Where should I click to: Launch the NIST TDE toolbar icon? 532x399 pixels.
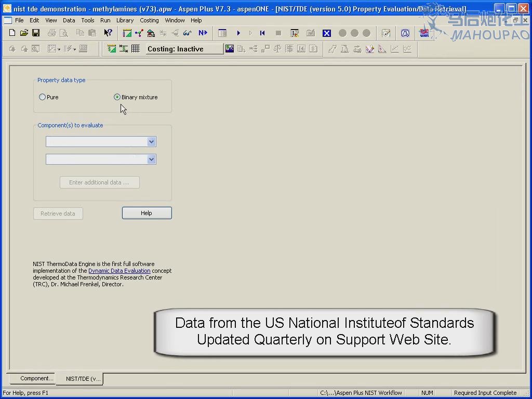click(424, 33)
